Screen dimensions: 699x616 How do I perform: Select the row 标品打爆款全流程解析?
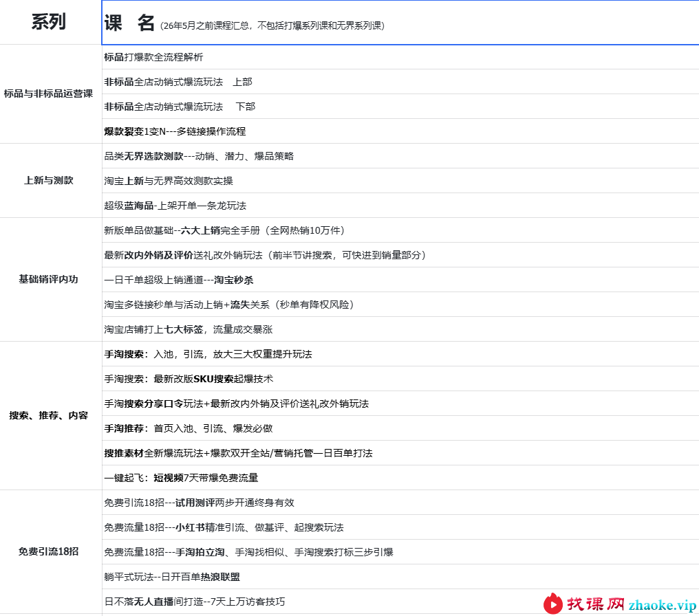tap(400, 57)
